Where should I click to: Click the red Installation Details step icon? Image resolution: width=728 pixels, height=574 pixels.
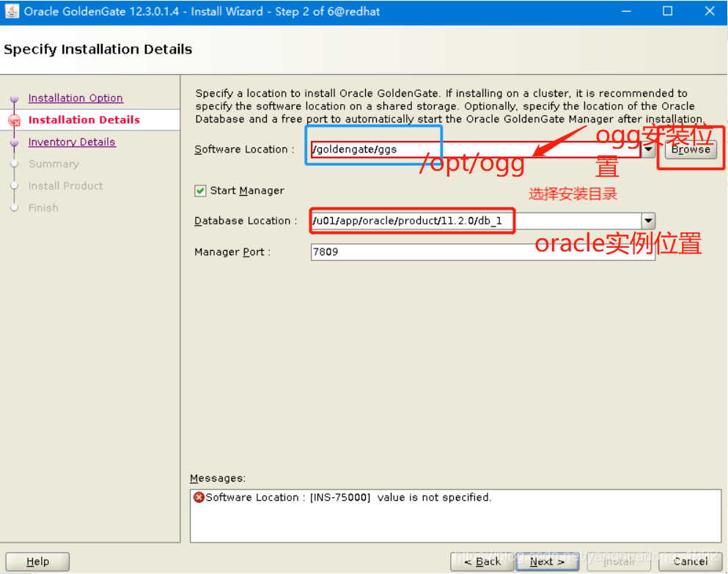coord(15,119)
